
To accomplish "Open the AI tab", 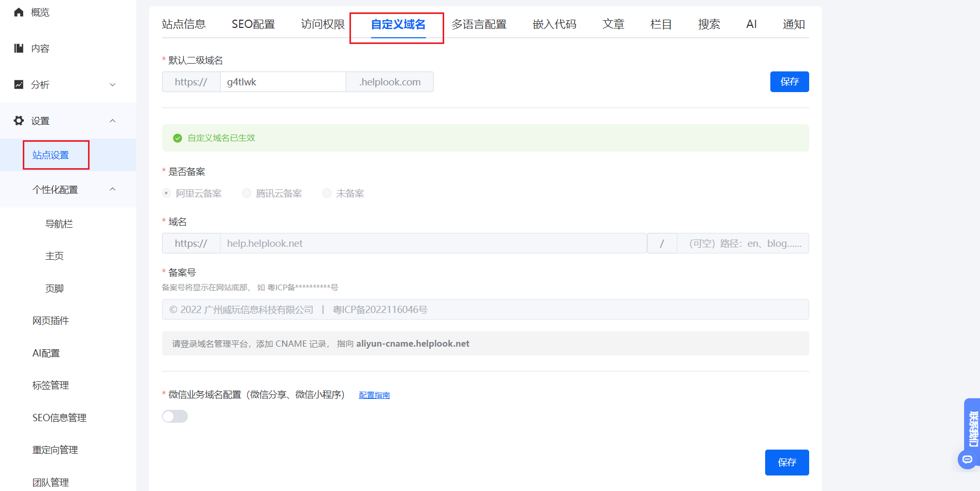I will (751, 24).
